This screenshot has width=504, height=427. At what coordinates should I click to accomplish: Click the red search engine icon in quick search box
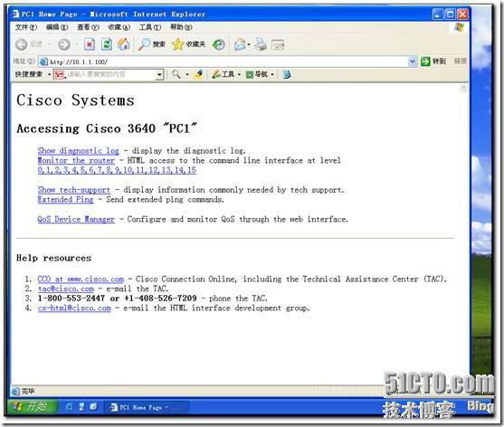pos(60,74)
